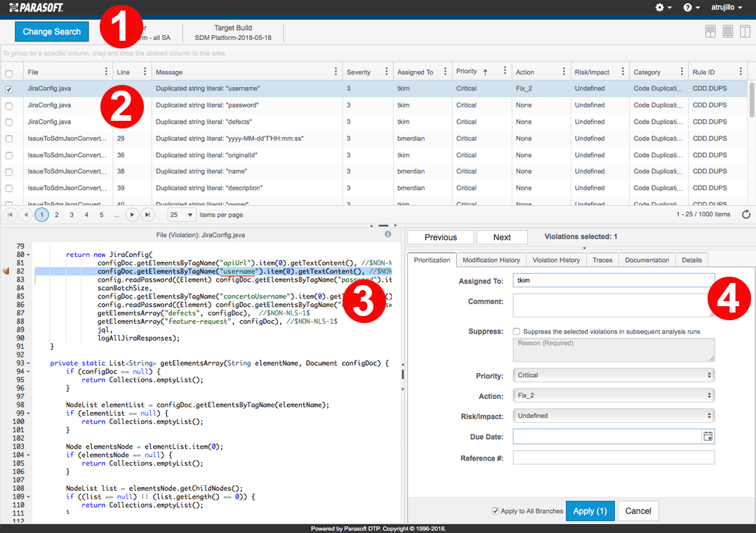
Task: Switch to the Traces tab
Action: pyautogui.click(x=603, y=260)
